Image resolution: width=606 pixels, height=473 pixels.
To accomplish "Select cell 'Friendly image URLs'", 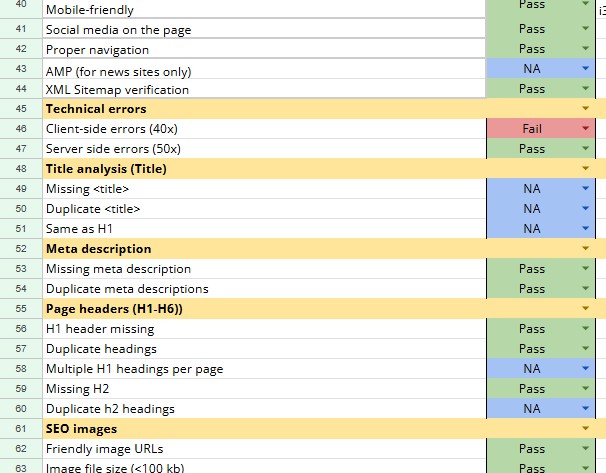I will [264, 448].
